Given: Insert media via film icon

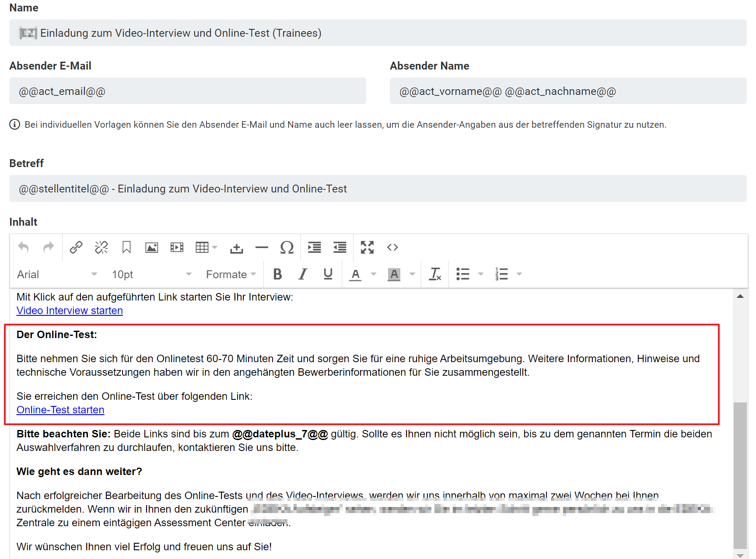Looking at the screenshot, I should [177, 248].
